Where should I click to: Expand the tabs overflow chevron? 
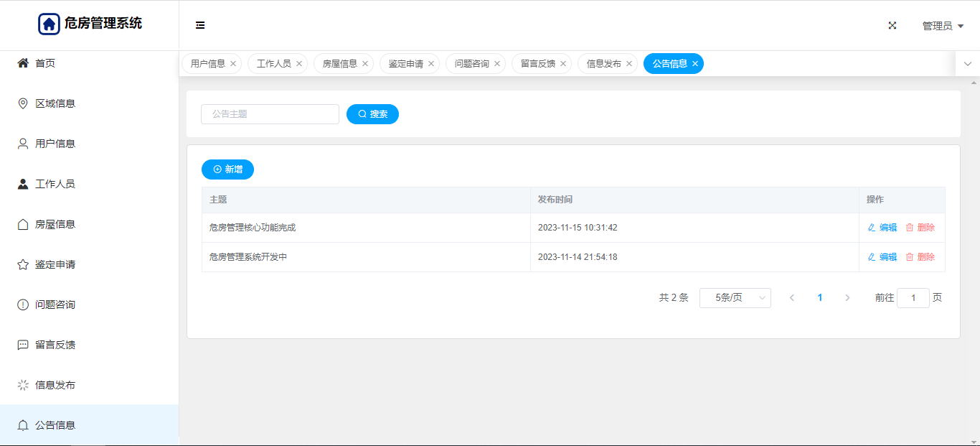pos(967,64)
